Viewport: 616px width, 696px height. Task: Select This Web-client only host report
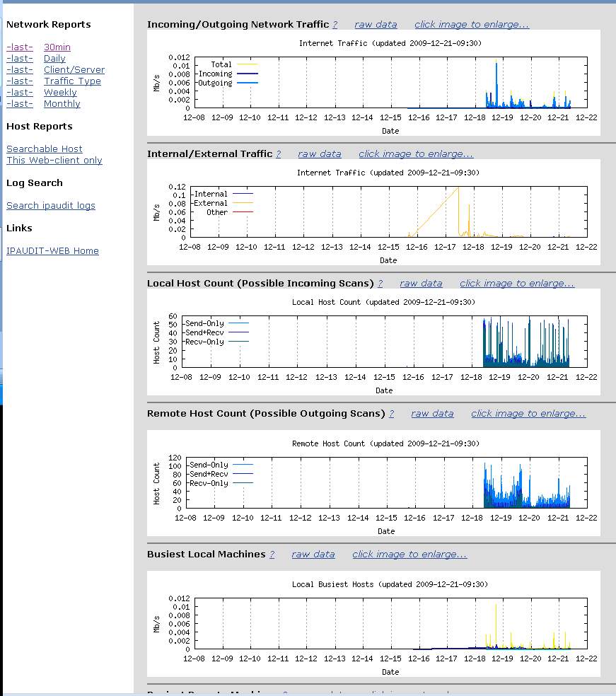click(54, 161)
